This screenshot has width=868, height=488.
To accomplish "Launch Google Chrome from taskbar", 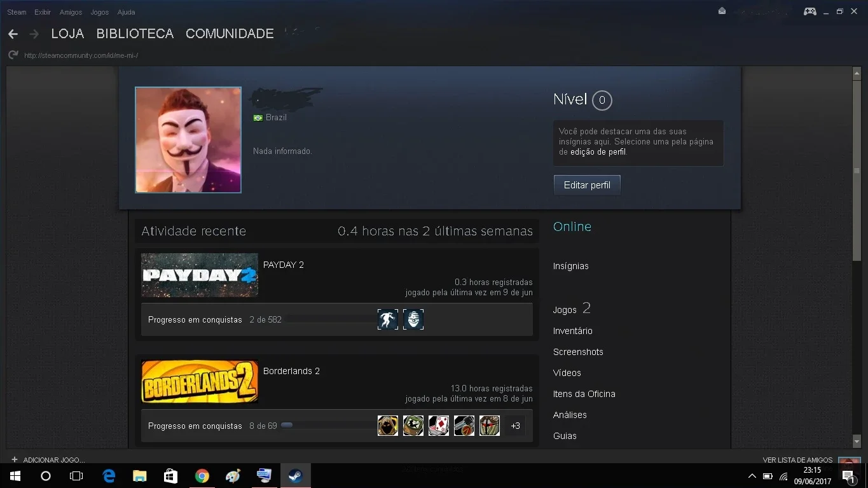I will pyautogui.click(x=202, y=476).
